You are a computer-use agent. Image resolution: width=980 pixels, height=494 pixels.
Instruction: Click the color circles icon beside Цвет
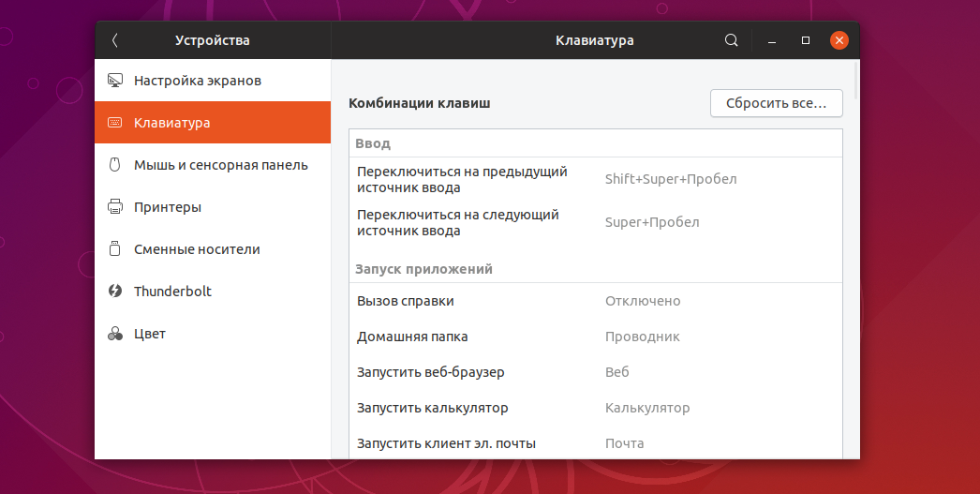tap(115, 334)
